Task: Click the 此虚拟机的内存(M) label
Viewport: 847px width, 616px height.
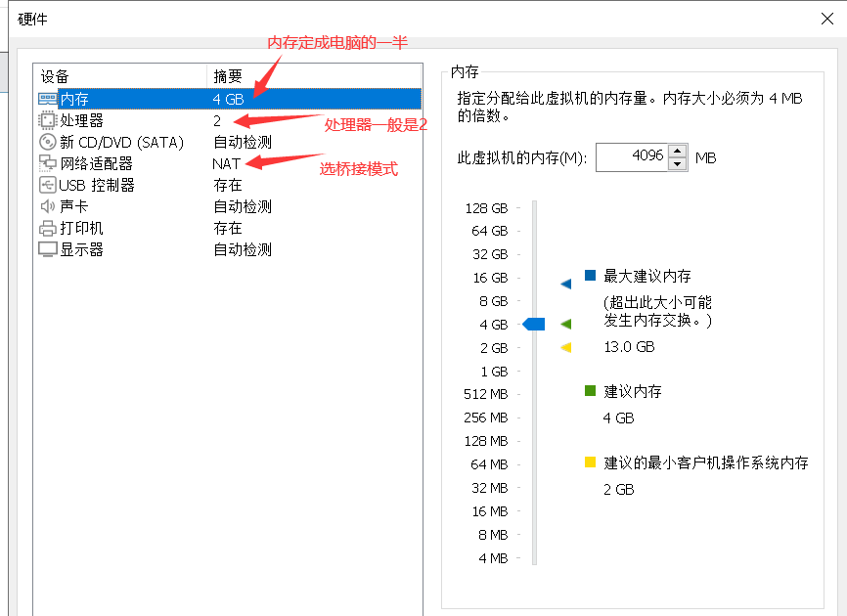Action: 522,158
